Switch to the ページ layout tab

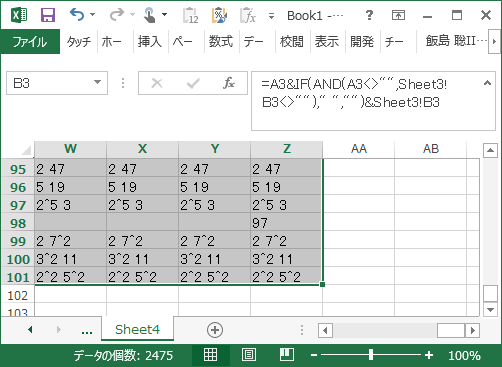point(183,42)
